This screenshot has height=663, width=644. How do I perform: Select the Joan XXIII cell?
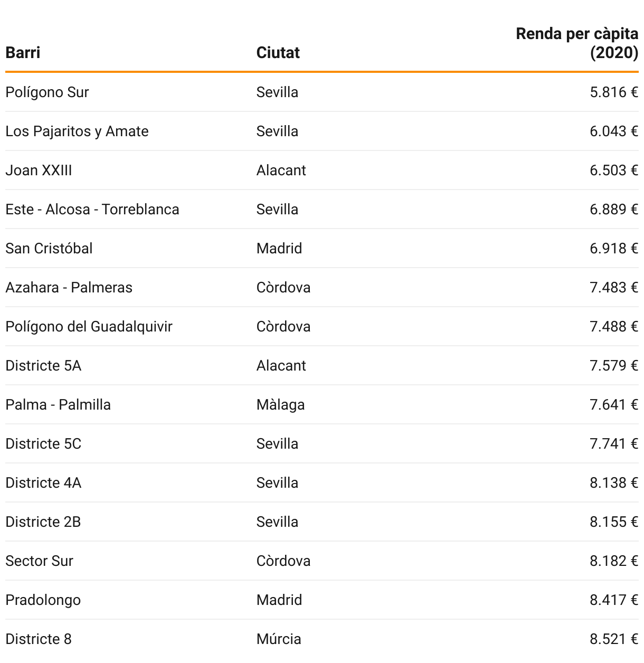tap(39, 171)
